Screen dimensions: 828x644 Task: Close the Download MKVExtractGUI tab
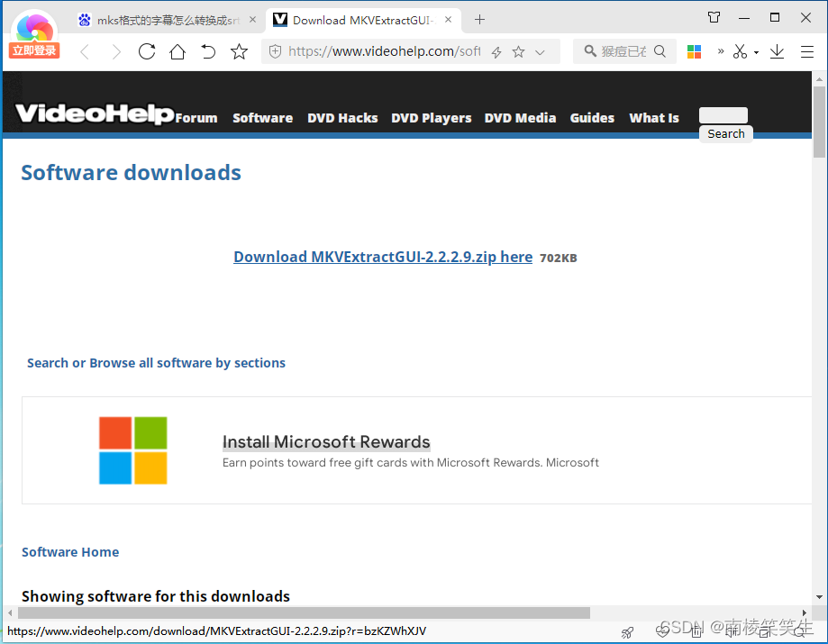click(448, 20)
